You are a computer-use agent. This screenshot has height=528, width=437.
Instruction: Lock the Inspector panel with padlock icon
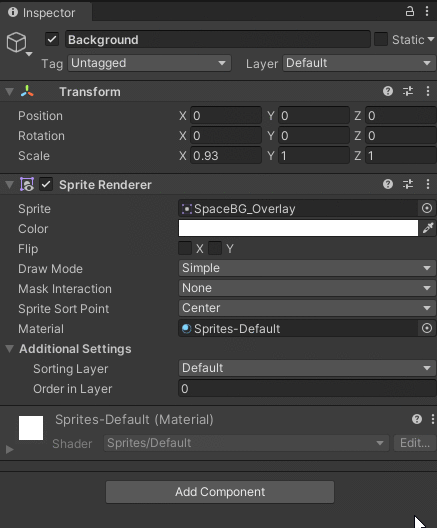coord(409,11)
